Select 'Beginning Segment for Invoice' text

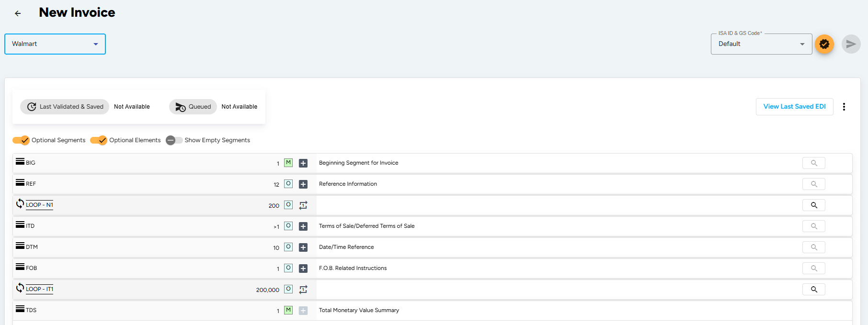[x=359, y=163]
